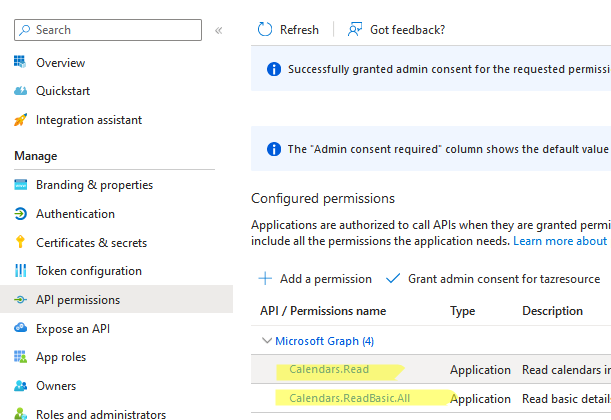
Task: Click Successfully granted admin consent message
Action: point(449,69)
